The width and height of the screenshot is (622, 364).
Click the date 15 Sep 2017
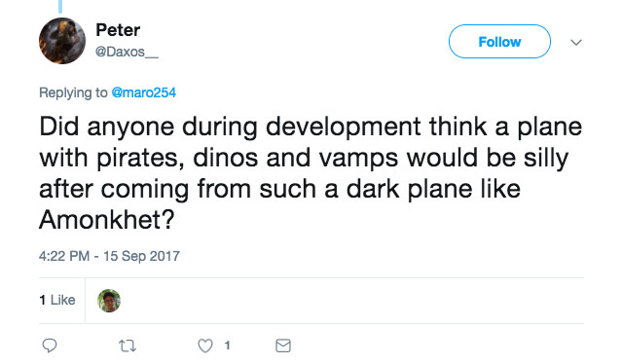(141, 256)
